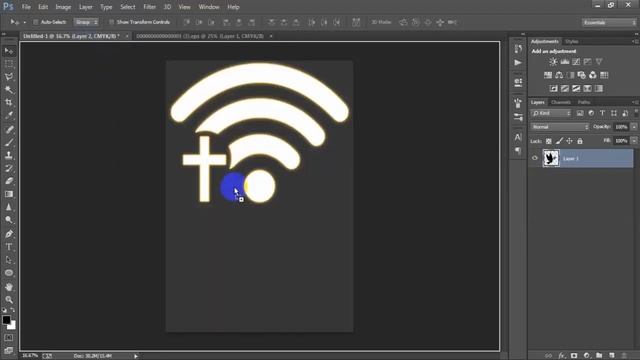
Task: Open the Fill slider arrow
Action: tap(634, 141)
